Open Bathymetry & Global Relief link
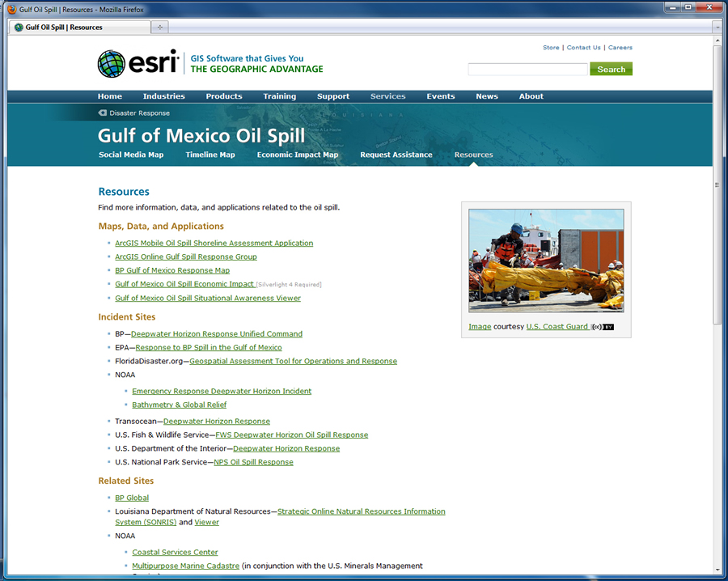728x581 pixels. [180, 405]
